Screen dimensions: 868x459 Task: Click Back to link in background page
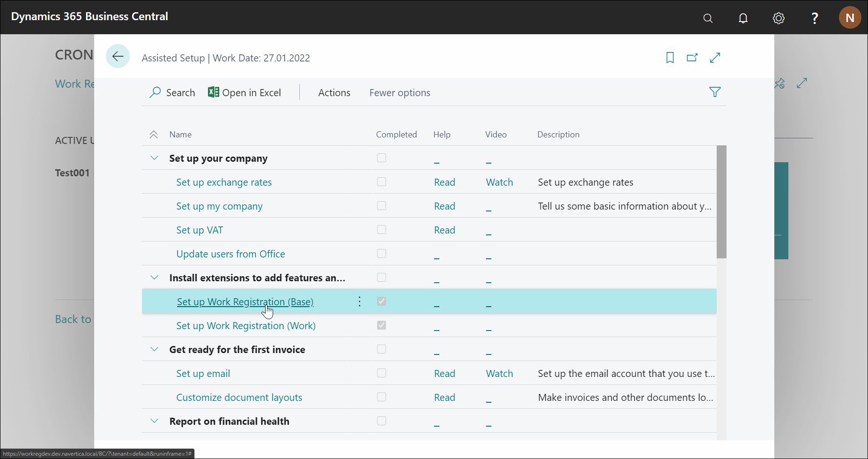coord(73,319)
